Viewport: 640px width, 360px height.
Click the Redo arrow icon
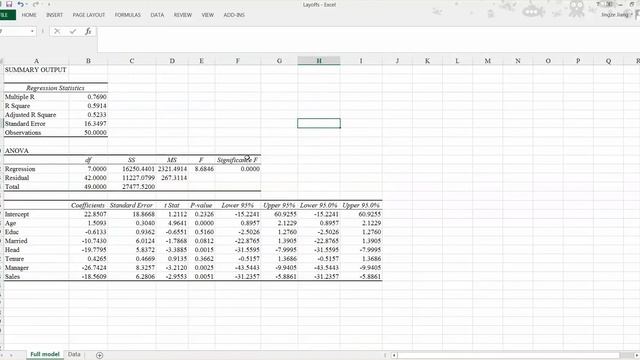[x=36, y=4]
